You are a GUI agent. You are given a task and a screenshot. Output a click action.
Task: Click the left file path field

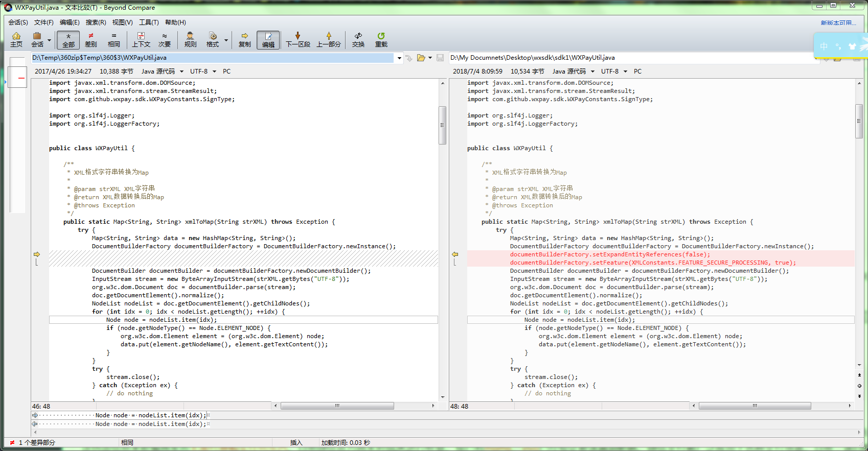pos(213,58)
